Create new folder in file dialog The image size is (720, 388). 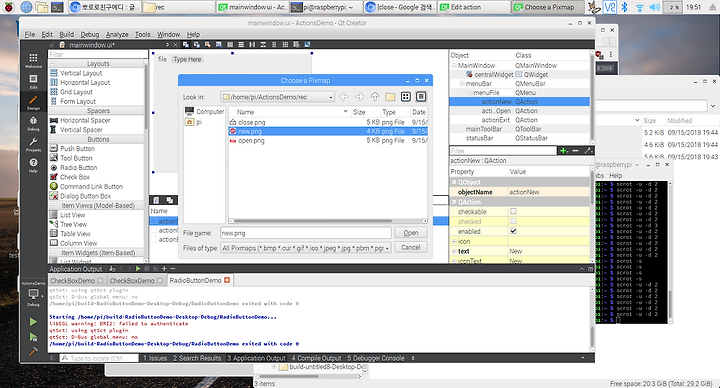click(x=390, y=97)
